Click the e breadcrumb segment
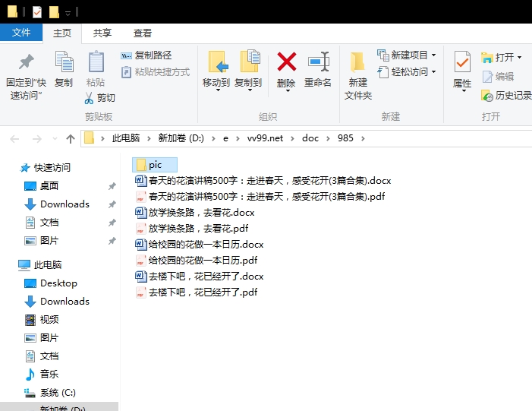 (225, 138)
